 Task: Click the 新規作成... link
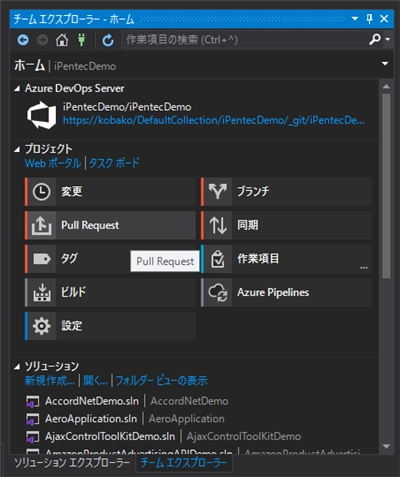point(50,381)
